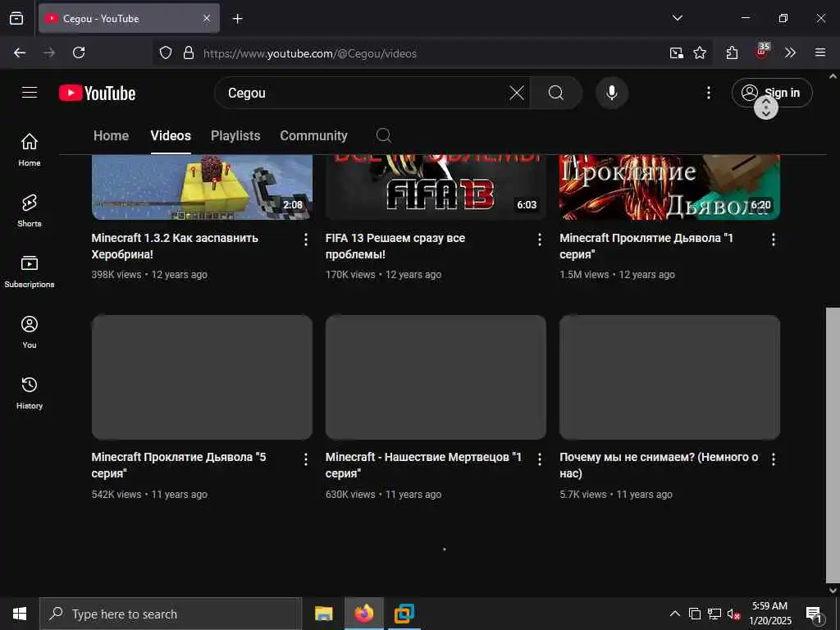The height and width of the screenshot is (630, 840).
Task: Open title Minecraft Проклятие Дьявола "1 серия"
Action: (646, 246)
